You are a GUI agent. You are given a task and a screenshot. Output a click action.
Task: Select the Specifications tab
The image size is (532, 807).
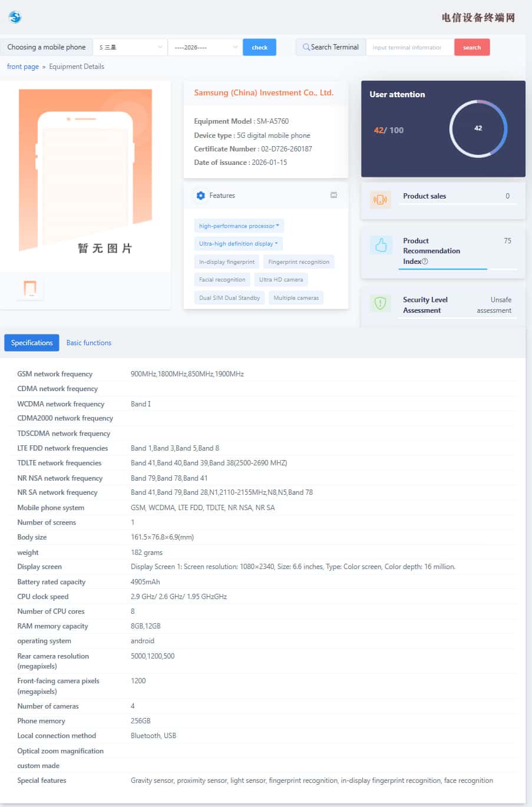tap(32, 343)
